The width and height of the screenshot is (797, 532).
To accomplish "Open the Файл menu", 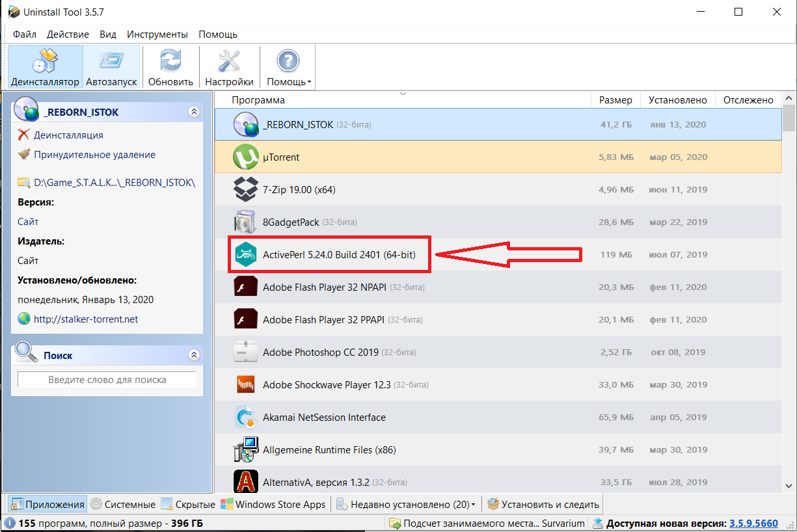I will tap(25, 34).
